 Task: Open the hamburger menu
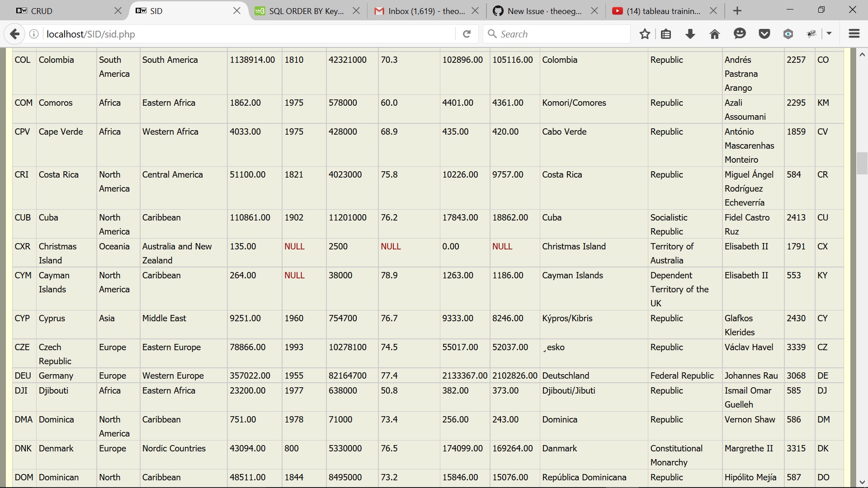pos(854,34)
